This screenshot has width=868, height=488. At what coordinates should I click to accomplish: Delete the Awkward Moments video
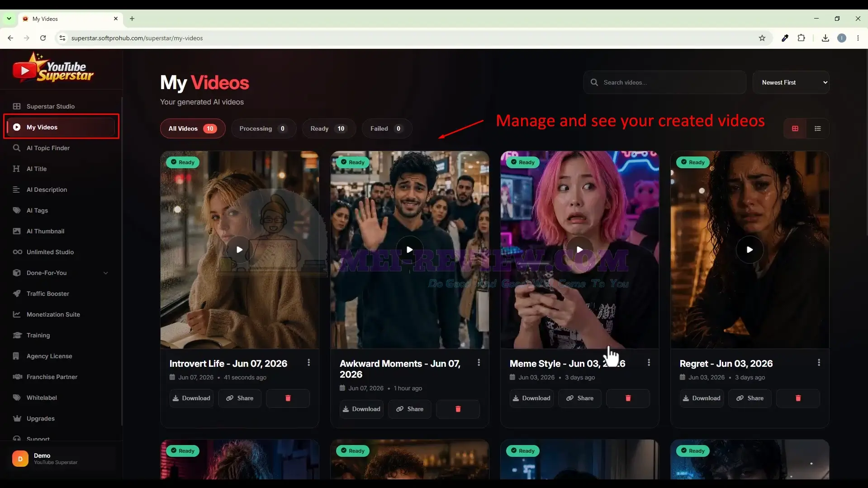pyautogui.click(x=458, y=409)
